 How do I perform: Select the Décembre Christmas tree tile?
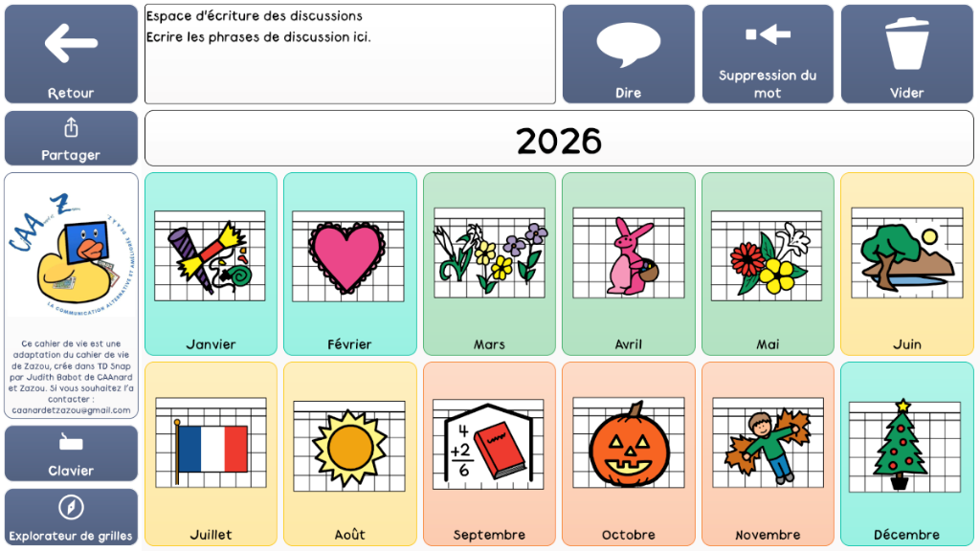906,453
